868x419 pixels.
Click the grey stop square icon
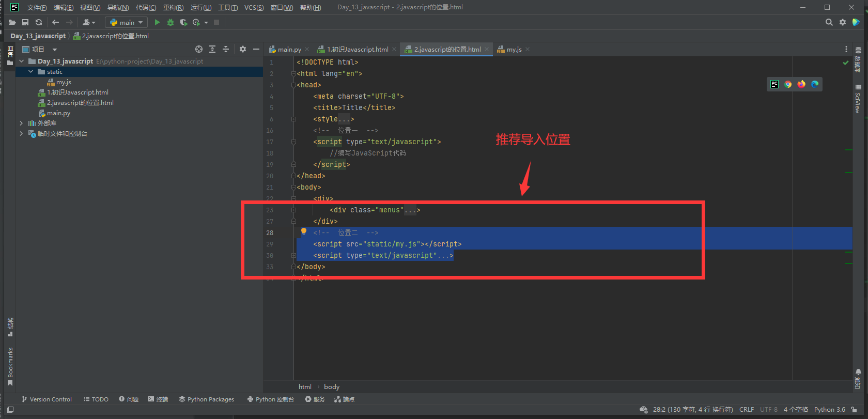coord(216,22)
